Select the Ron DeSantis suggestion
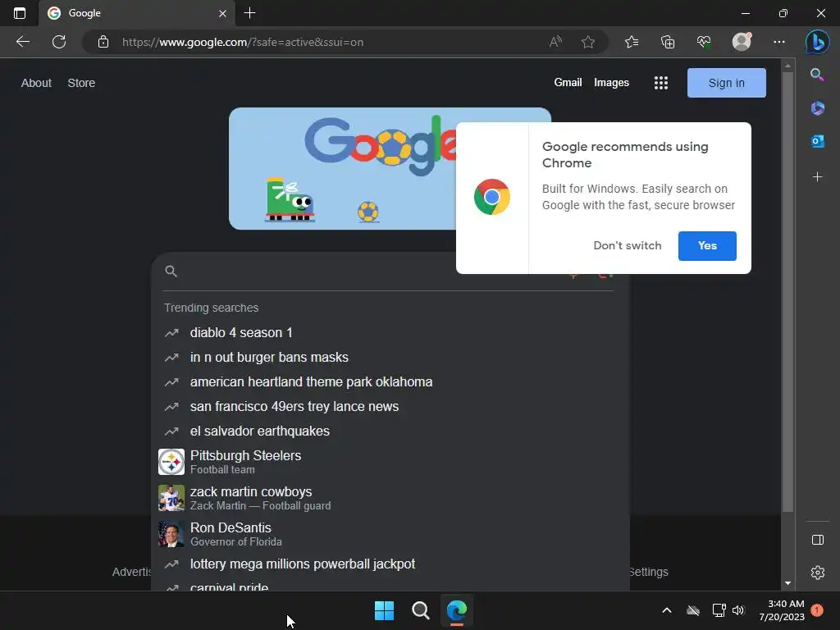 [x=390, y=534]
